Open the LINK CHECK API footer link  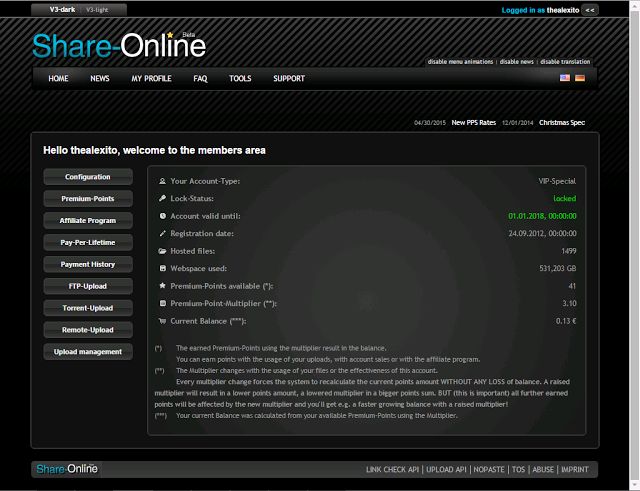(x=392, y=469)
